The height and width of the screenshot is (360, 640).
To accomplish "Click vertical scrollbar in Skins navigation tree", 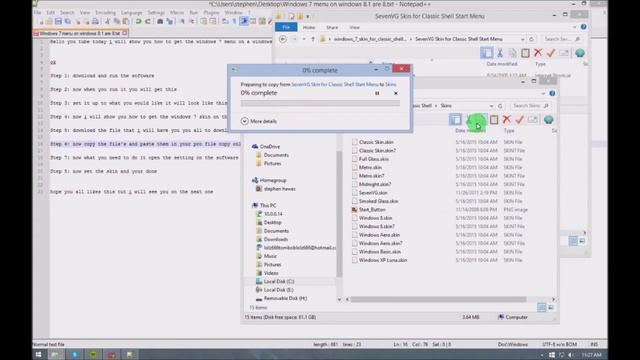I will 339,214.
